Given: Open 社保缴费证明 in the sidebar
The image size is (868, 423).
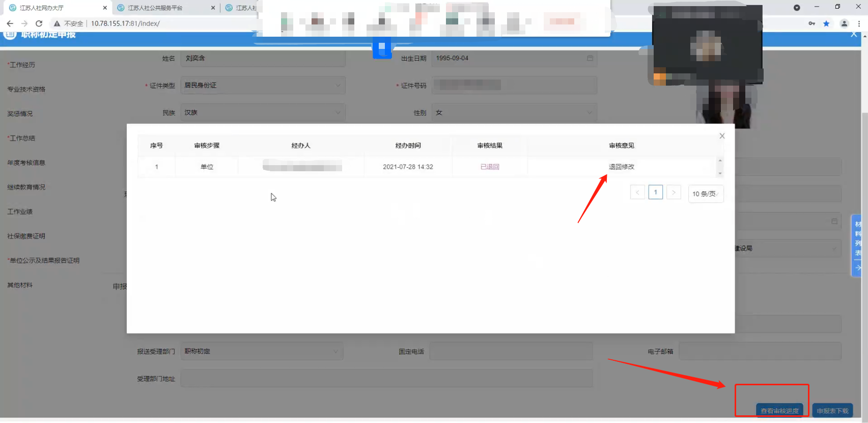Looking at the screenshot, I should [26, 236].
